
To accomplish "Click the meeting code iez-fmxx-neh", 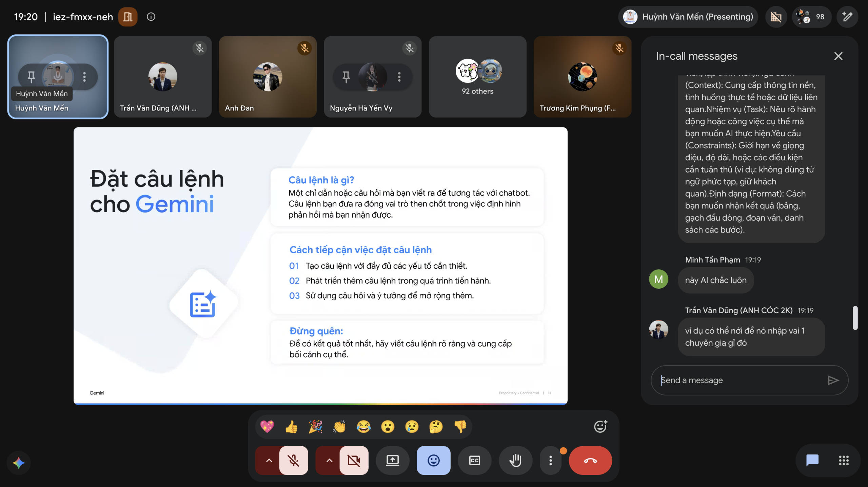I will [83, 17].
